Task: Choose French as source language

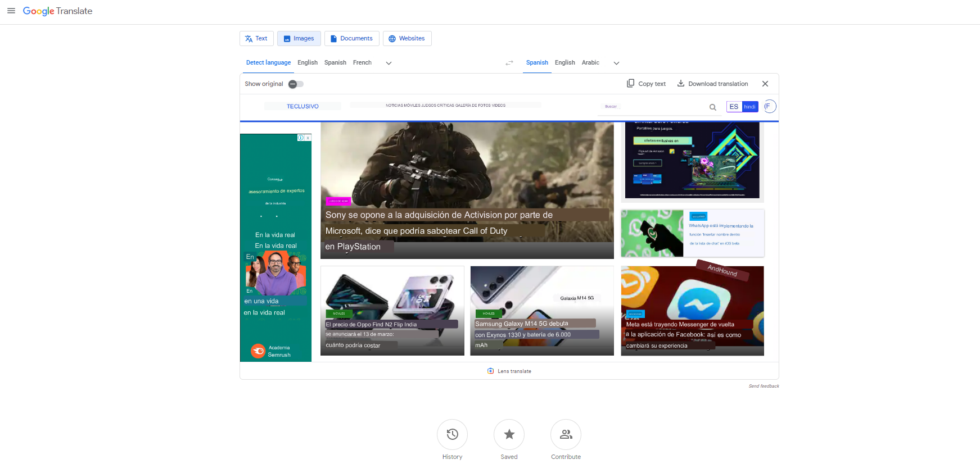Action: (362, 63)
